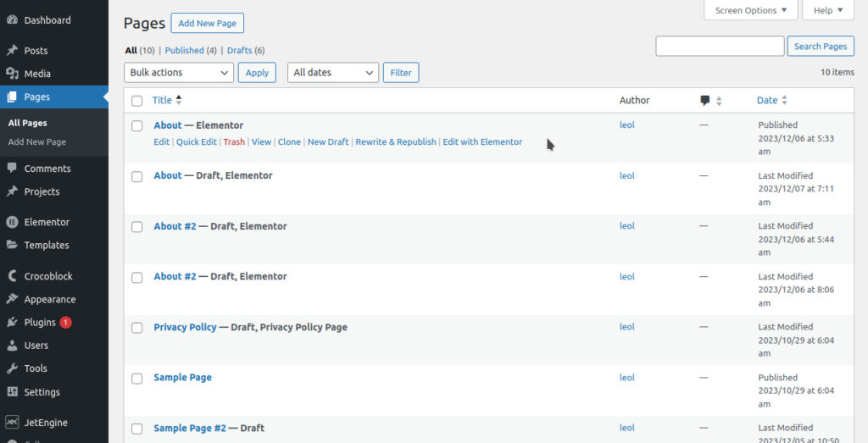Open the Privacy Policy page title
Screen dimensions: 868x443
click(x=185, y=327)
